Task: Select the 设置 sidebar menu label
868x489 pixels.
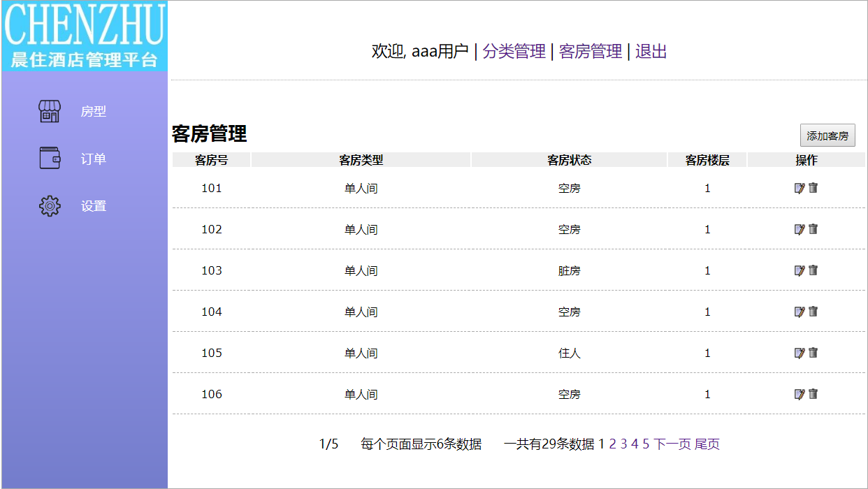Action: pos(94,206)
